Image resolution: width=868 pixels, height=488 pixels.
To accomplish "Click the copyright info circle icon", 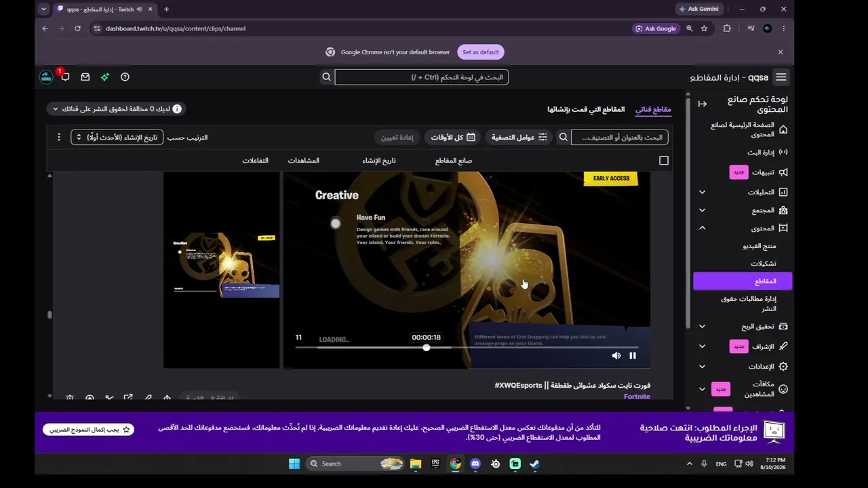I will [x=177, y=109].
